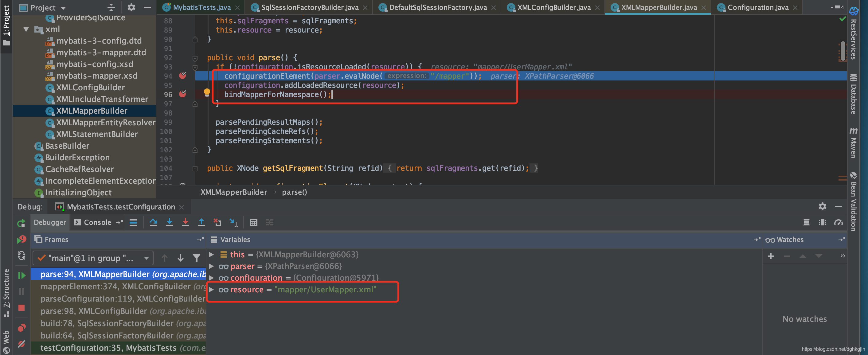This screenshot has height=355, width=868.
Task: Click the Resume Program icon
Action: point(21,275)
